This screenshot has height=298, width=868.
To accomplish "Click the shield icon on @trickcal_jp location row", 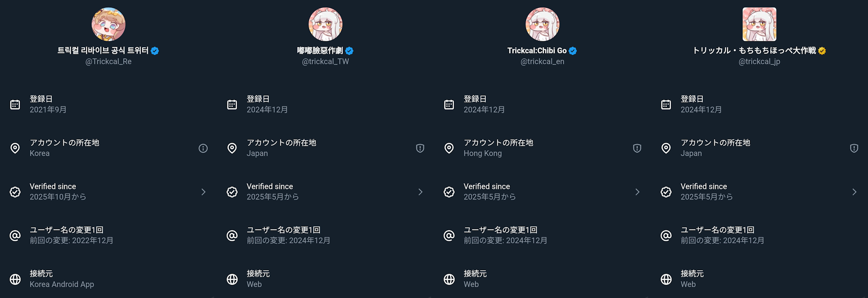I will [x=854, y=148].
